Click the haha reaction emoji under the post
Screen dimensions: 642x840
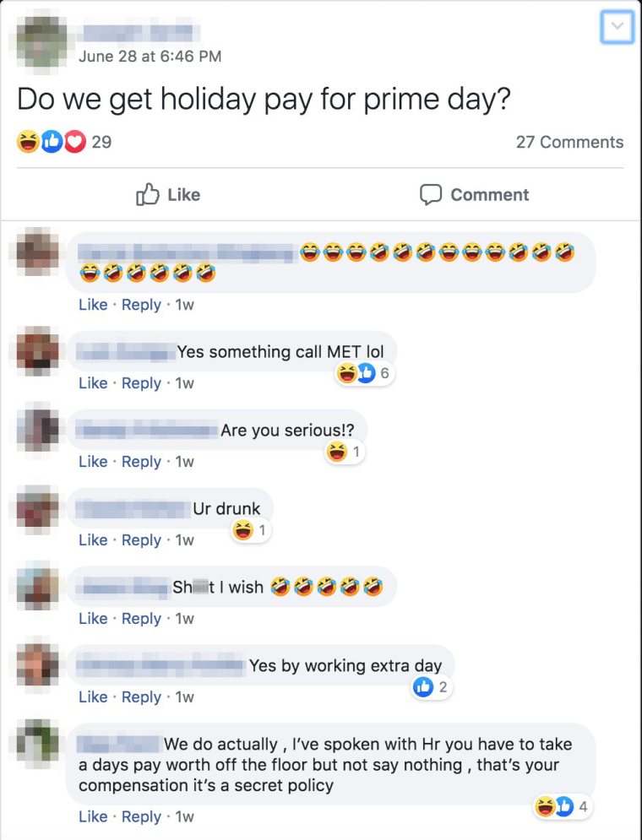tap(28, 142)
